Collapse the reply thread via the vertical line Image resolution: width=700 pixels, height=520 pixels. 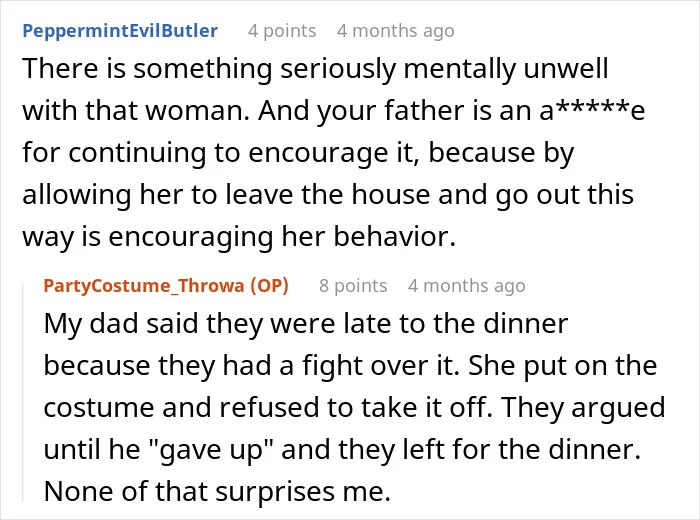[23, 393]
